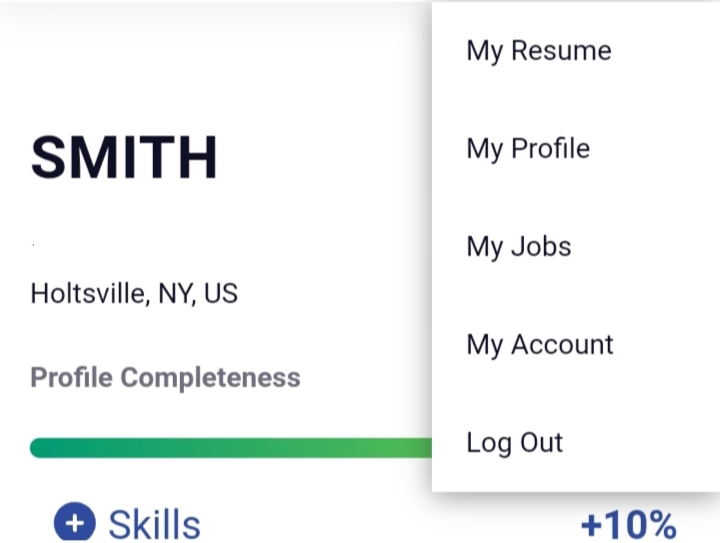Click the green profile completeness progress bar
Image resolution: width=720 pixels, height=543 pixels.
pos(231,448)
